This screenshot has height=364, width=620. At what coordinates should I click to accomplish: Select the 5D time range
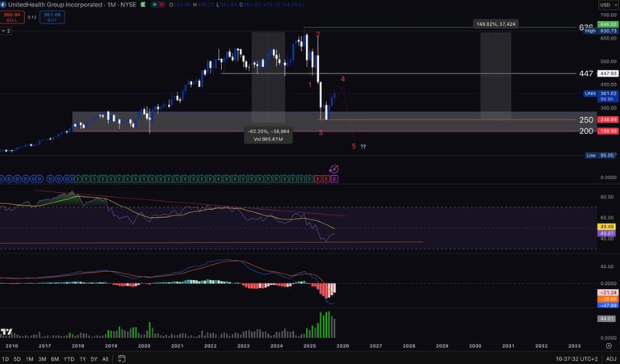click(17, 359)
